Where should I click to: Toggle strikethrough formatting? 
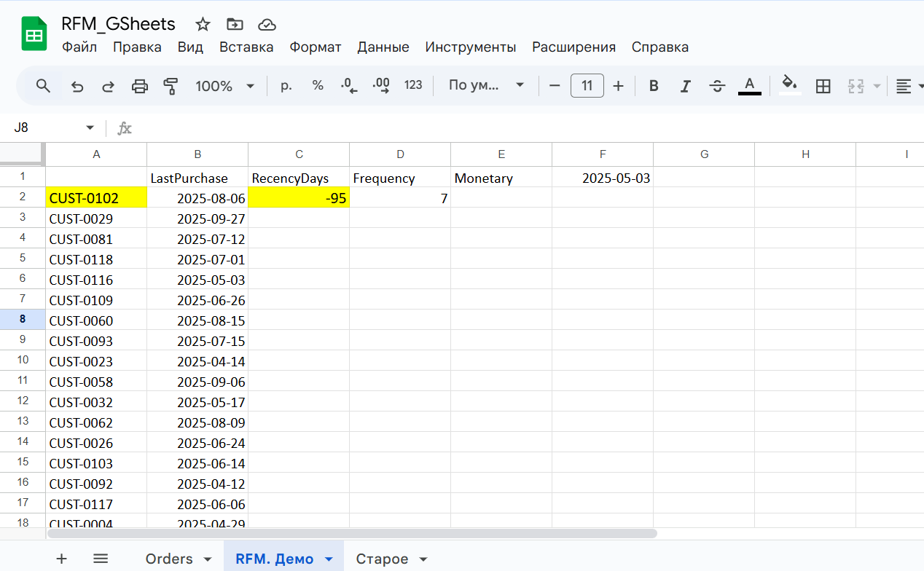tap(717, 86)
